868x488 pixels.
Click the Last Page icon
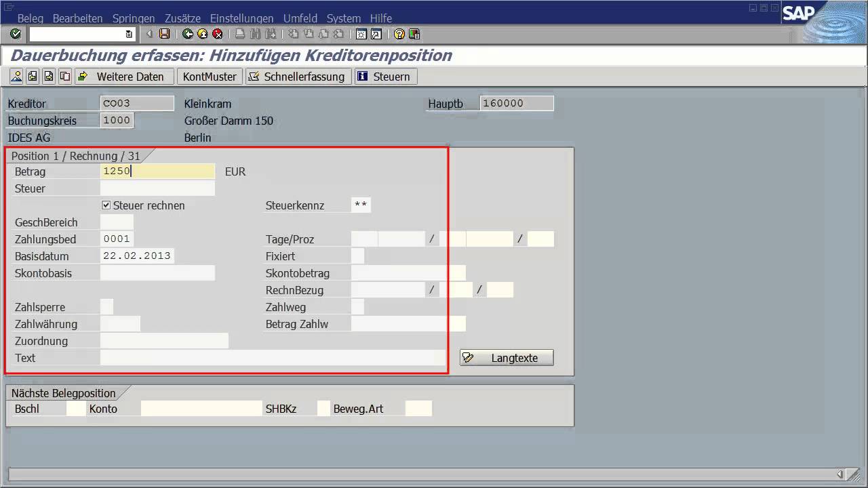coord(338,34)
